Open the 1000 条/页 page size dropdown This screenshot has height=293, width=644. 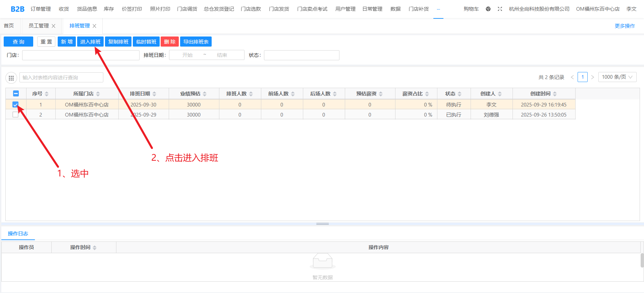coord(617,77)
